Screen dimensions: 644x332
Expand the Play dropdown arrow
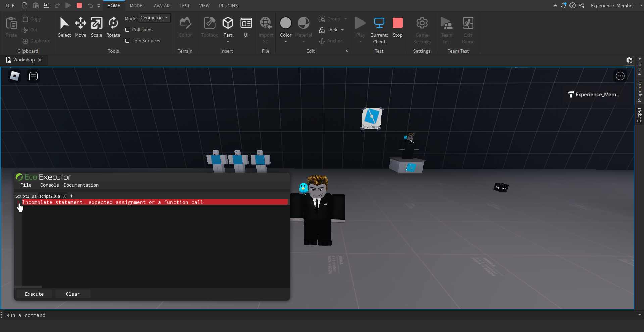pos(361,42)
